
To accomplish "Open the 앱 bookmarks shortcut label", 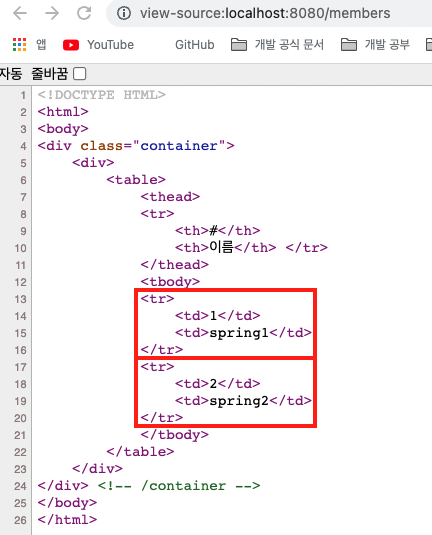I will tap(41, 44).
